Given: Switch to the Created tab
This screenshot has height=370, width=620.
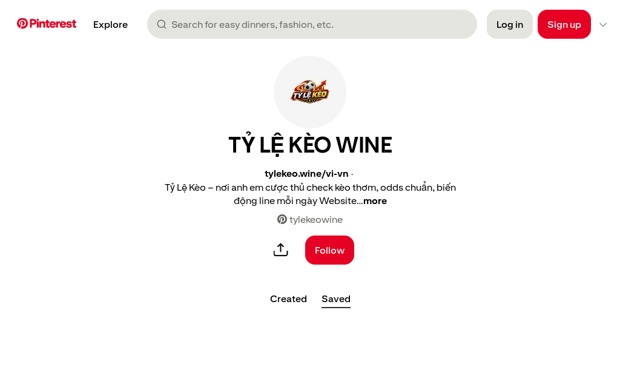Looking at the screenshot, I should click(x=288, y=299).
